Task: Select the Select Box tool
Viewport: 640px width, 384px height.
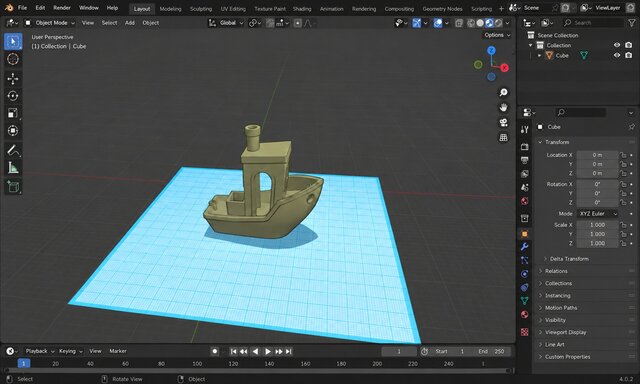Action: [x=13, y=42]
